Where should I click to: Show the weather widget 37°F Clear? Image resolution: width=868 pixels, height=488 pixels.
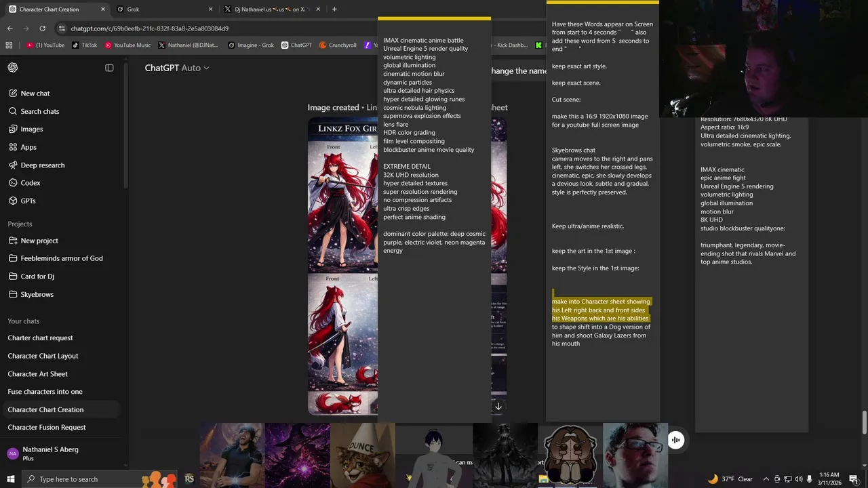pyautogui.click(x=730, y=479)
